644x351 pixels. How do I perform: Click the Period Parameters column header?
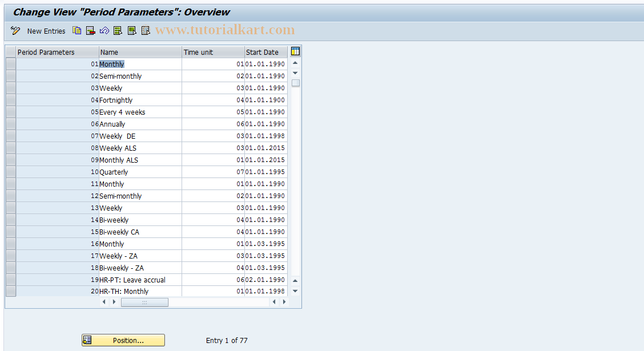pos(58,52)
